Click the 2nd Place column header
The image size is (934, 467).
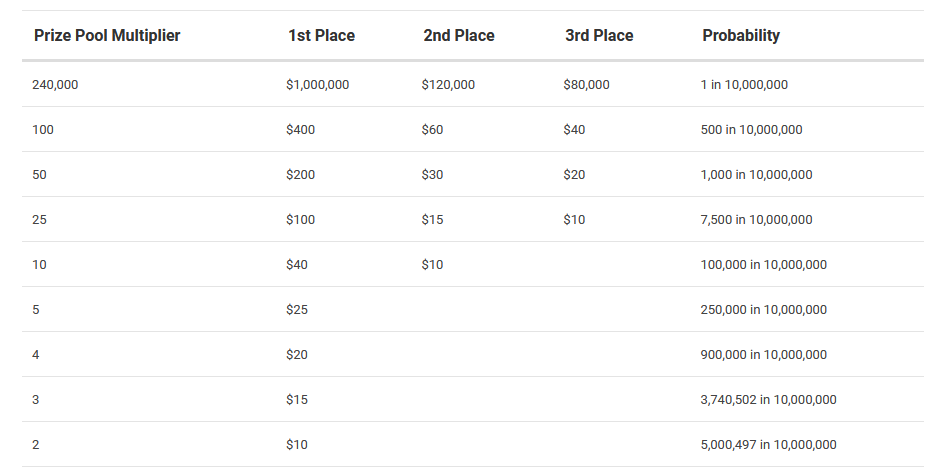459,36
